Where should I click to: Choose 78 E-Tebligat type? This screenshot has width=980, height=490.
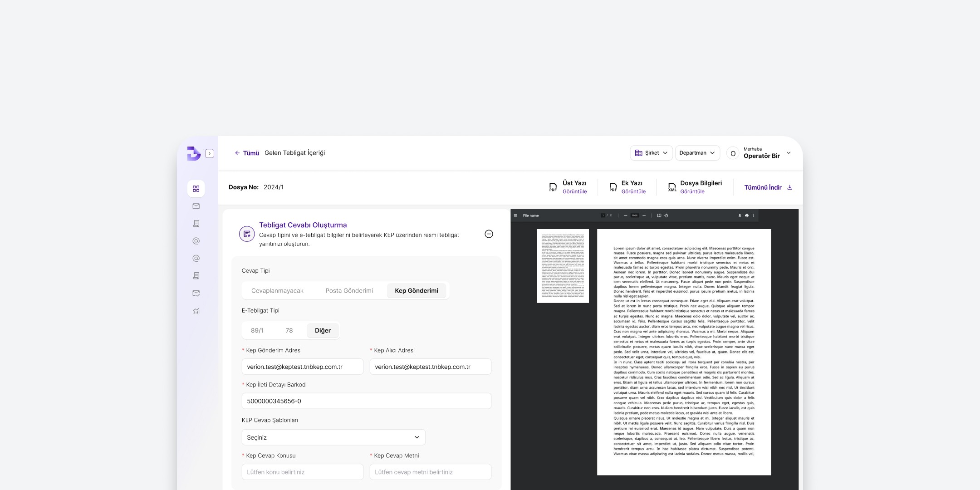289,331
